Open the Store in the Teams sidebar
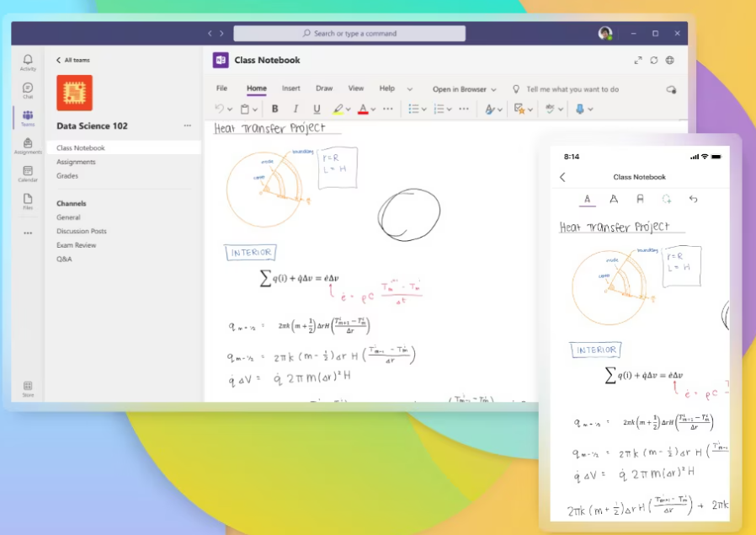Viewport: 756px width, 535px height. (28, 389)
